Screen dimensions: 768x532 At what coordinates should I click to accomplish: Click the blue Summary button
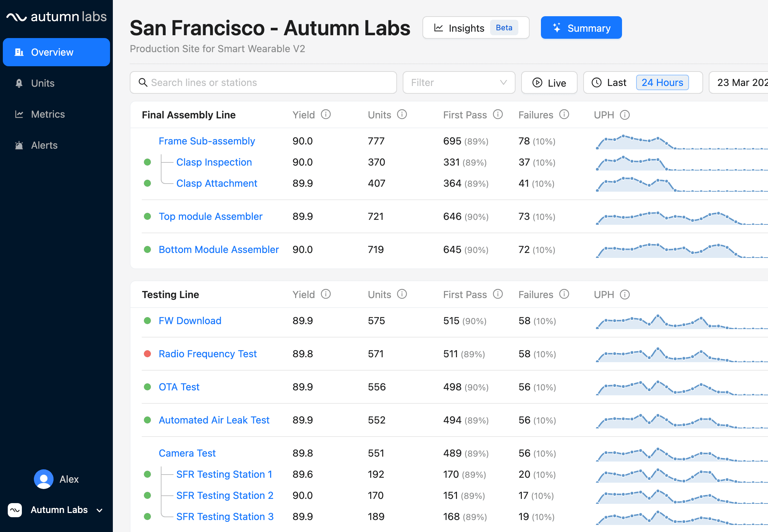(x=581, y=28)
